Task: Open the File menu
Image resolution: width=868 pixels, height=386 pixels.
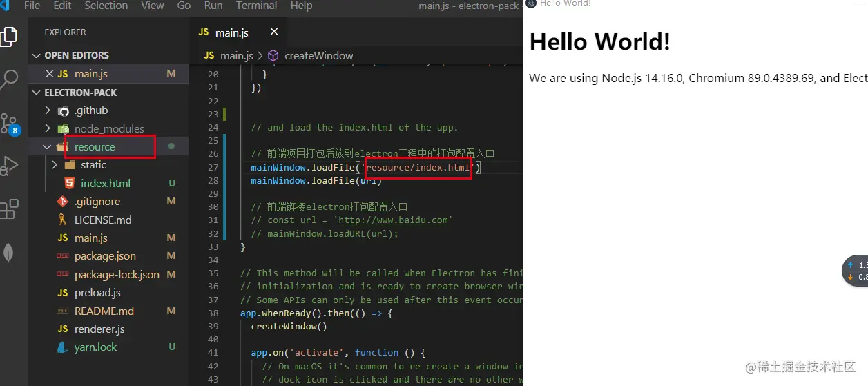Action: [x=32, y=6]
